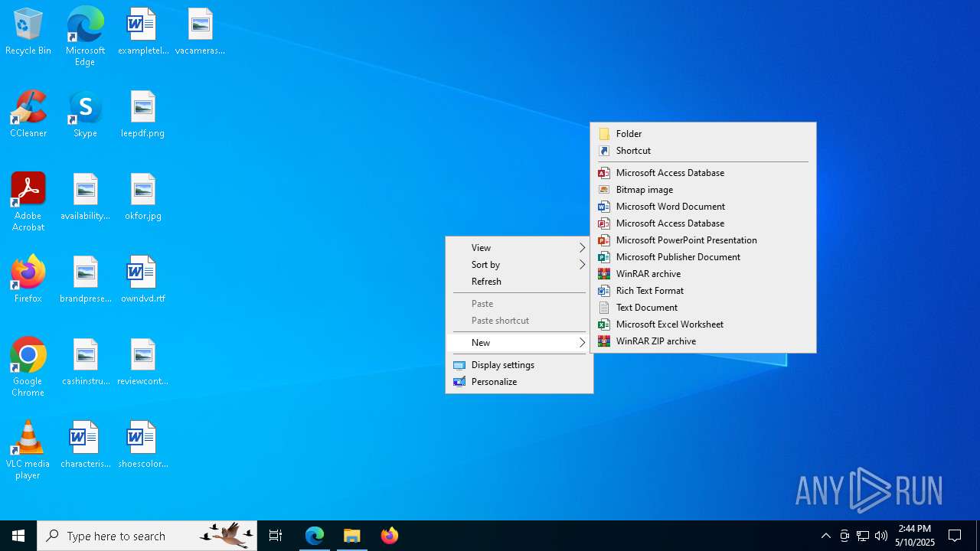Select the Skype desktop shortcut

pyautogui.click(x=85, y=115)
